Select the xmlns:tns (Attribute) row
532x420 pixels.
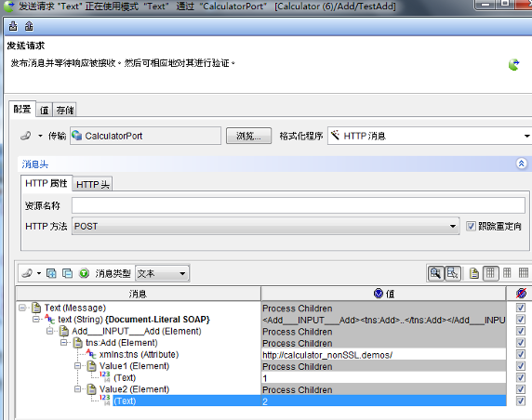point(140,354)
